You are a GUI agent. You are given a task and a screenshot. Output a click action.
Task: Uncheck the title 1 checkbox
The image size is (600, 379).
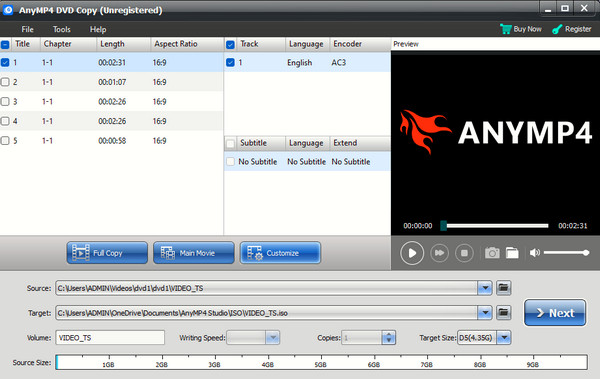tap(5, 62)
